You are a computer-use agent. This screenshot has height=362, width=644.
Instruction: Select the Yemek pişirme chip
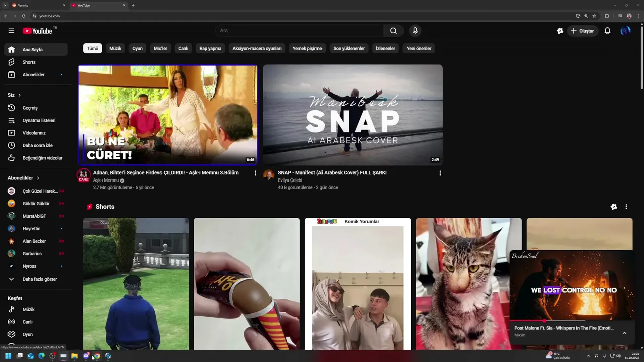tap(307, 48)
